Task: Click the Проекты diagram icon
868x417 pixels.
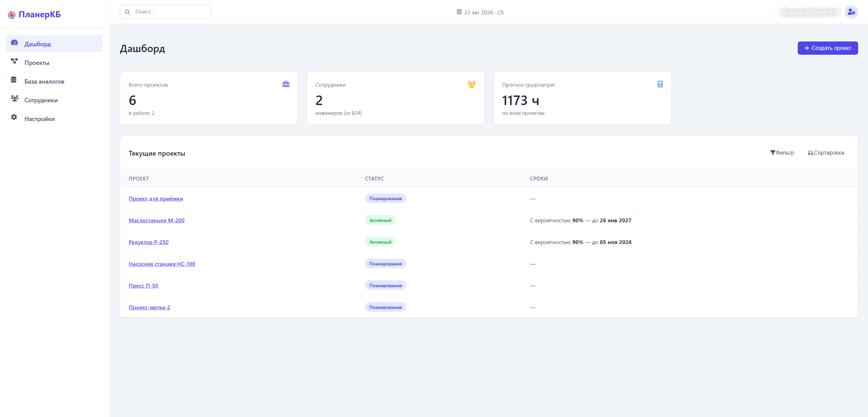Action: point(14,61)
